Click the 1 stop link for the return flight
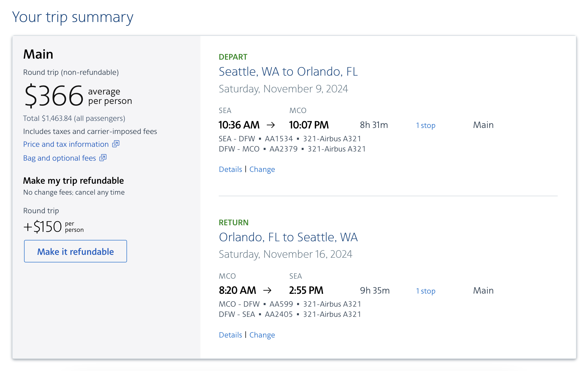This screenshot has width=588, height=371. [x=425, y=291]
